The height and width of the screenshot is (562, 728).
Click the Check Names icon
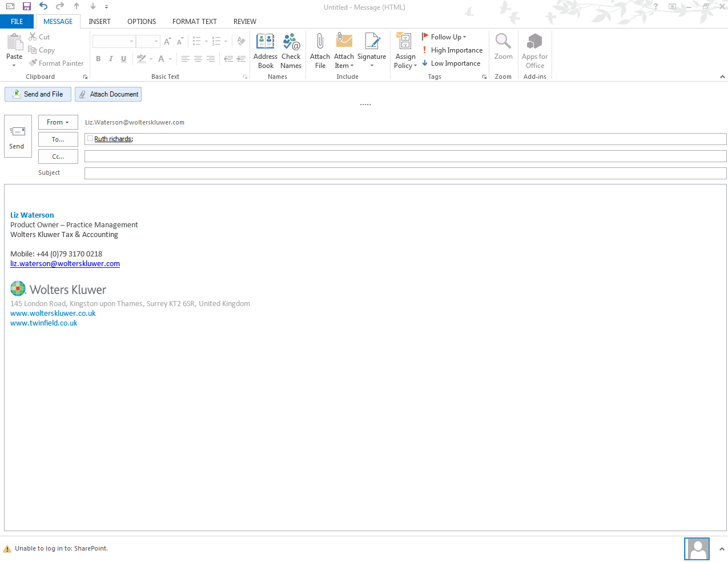click(291, 50)
